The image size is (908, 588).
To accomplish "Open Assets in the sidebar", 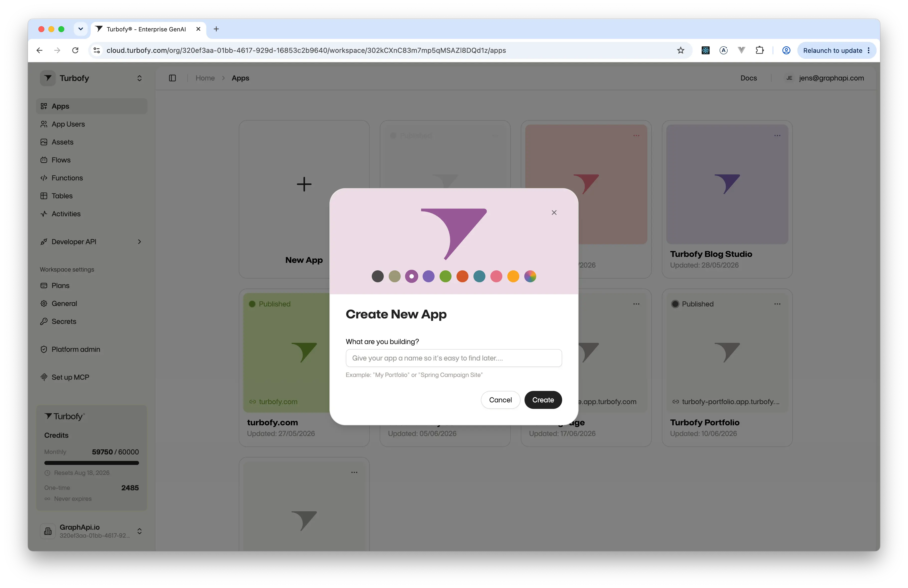I will click(x=91, y=142).
